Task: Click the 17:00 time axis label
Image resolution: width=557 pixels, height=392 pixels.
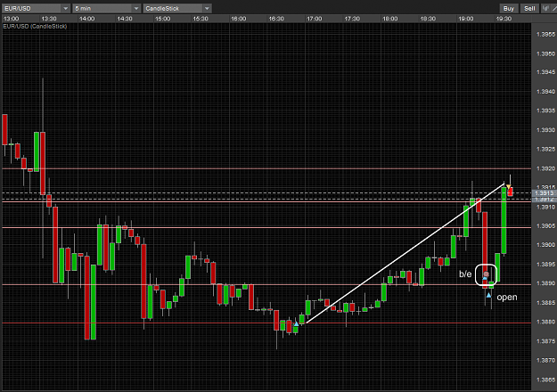Action: point(314,19)
